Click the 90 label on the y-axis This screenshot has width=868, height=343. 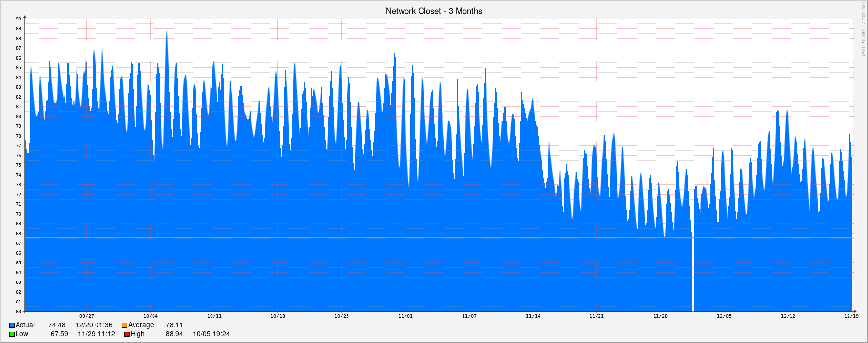pos(19,19)
